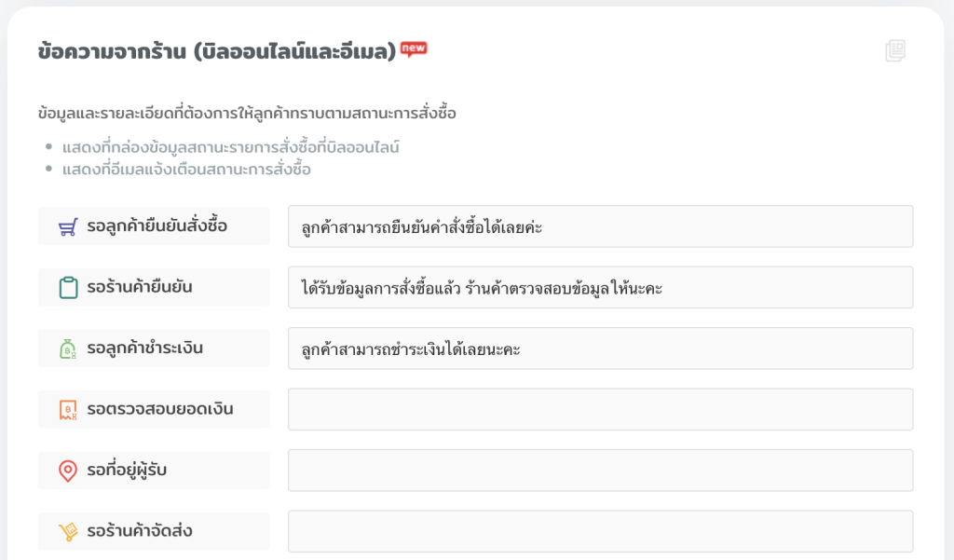Image resolution: width=954 pixels, height=560 pixels.
Task: Click the money bag payment icon
Action: 67,349
